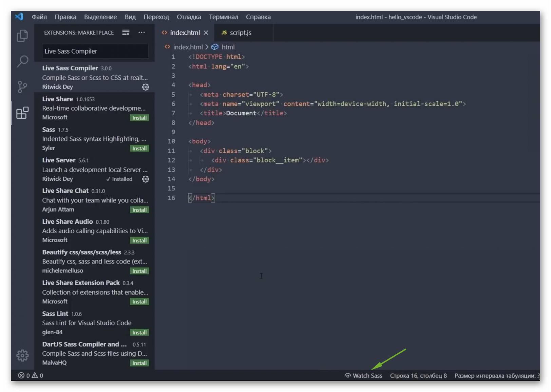Install DartJS Sass Compiler extension

click(x=139, y=363)
